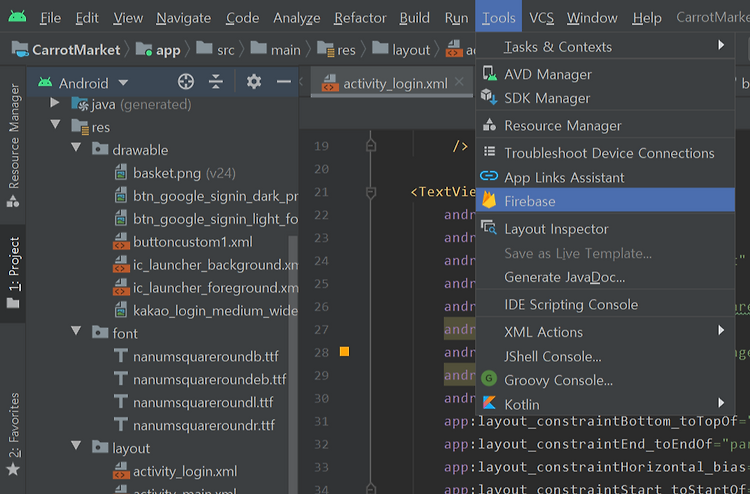Image resolution: width=750 pixels, height=494 pixels.
Task: Select opened file target crosshair icon
Action: coord(186,82)
